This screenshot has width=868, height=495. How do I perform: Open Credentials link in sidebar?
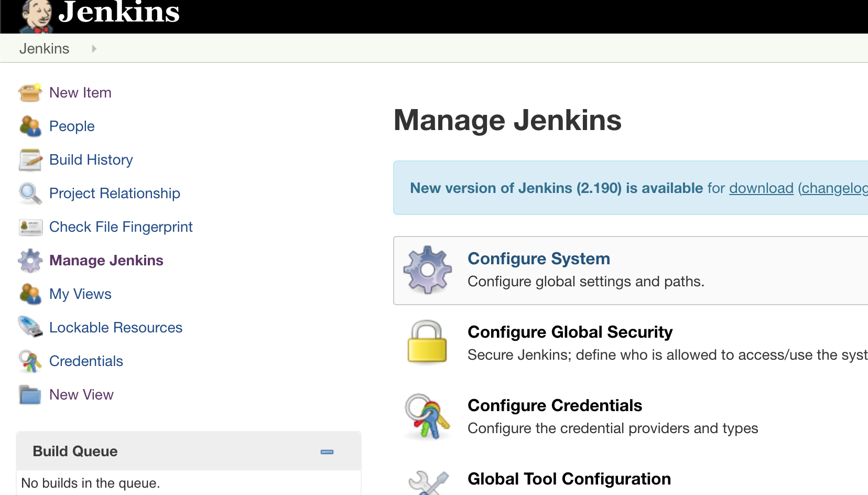pyautogui.click(x=86, y=361)
